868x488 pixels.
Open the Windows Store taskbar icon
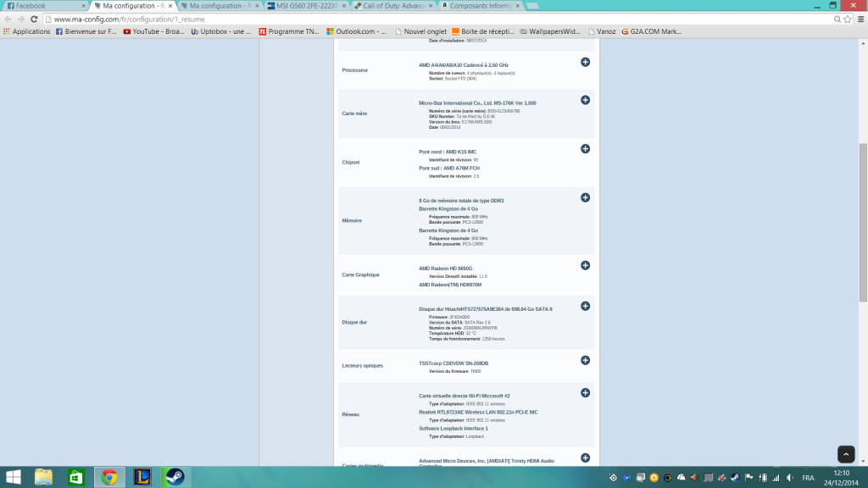point(75,477)
